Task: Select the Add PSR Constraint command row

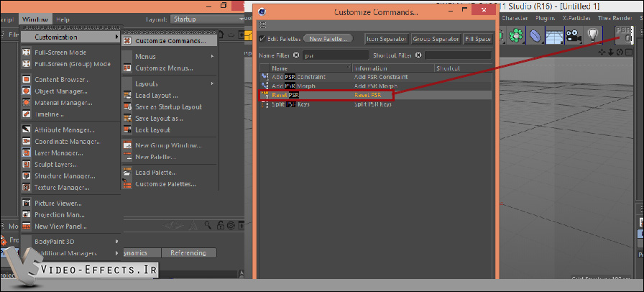Action: tap(375, 77)
